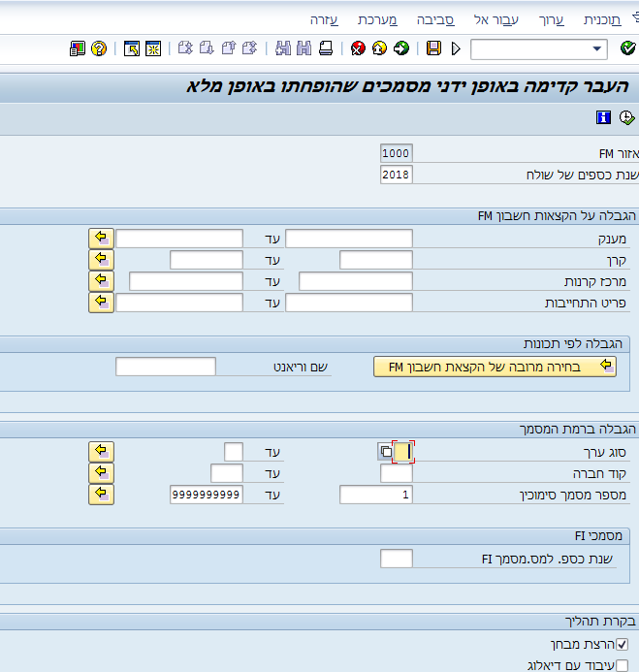The image size is (639, 672).
Task: Click the Save diskette icon
Action: [x=433, y=48]
